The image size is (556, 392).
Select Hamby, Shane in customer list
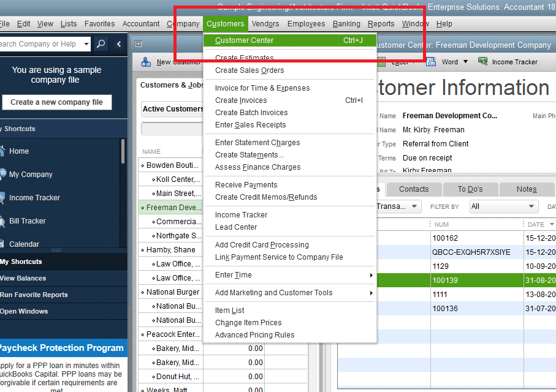pyautogui.click(x=170, y=250)
